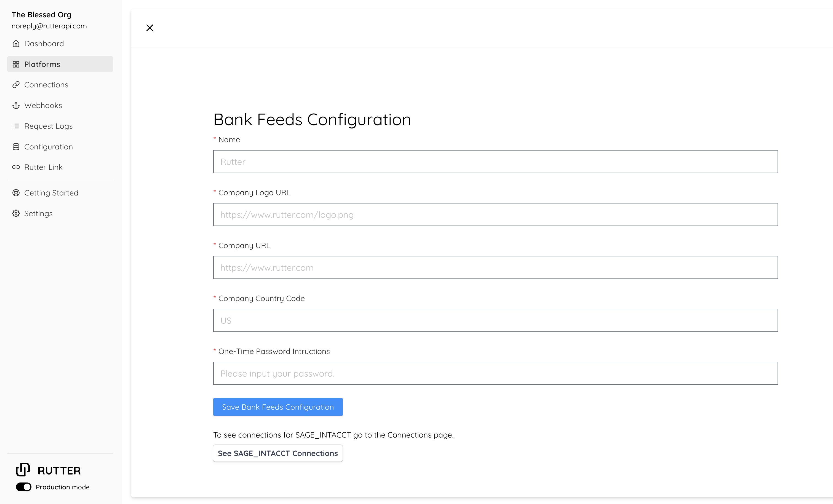Navigate to Connections in the sidebar
833x504 pixels.
(46, 85)
